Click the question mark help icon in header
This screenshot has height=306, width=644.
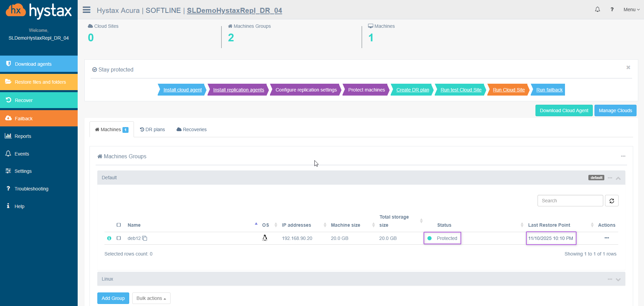point(612,9)
